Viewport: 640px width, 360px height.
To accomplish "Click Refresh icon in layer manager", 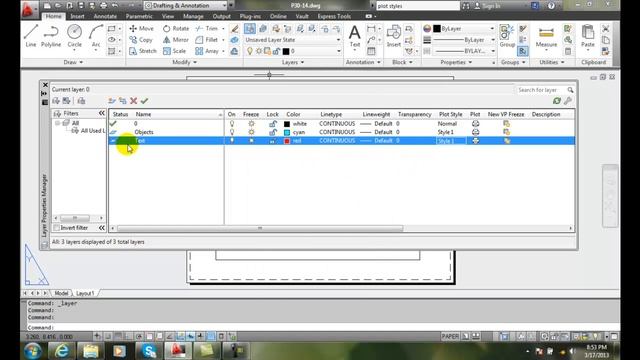I will coord(557,101).
